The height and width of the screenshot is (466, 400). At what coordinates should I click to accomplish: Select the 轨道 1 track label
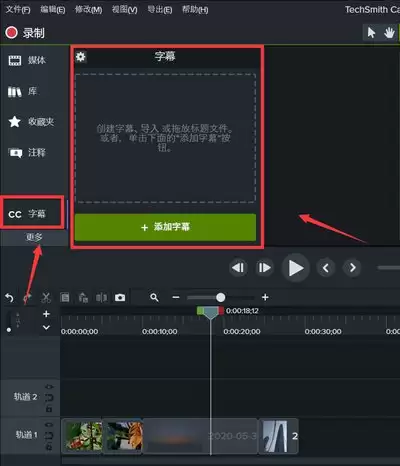26,435
